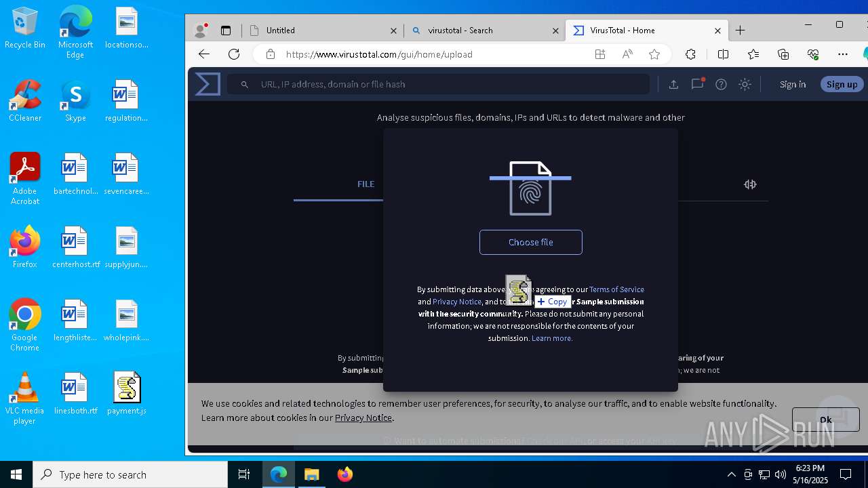Viewport: 868px width, 488px height.
Task: Select supplyjun image file on desktop
Action: coord(126,248)
